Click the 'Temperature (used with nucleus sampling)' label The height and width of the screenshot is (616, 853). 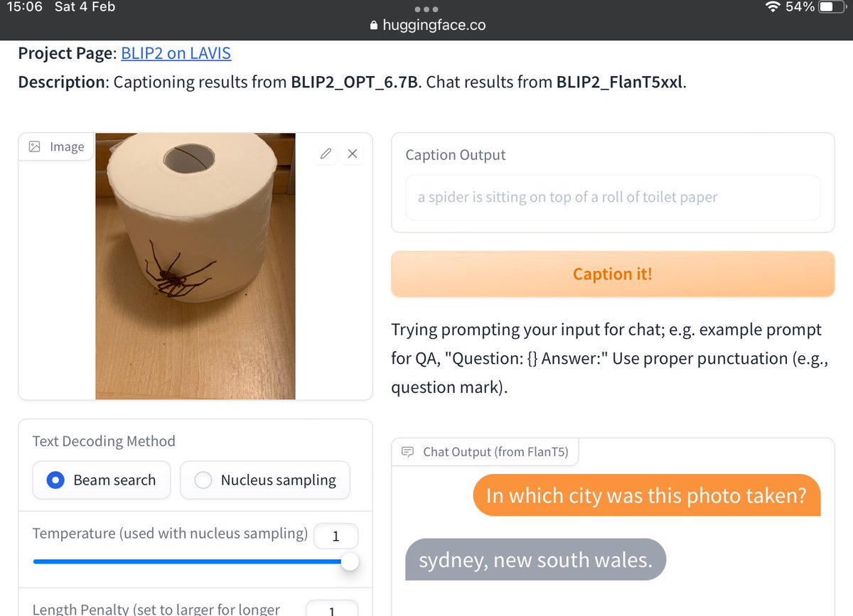pyautogui.click(x=170, y=534)
